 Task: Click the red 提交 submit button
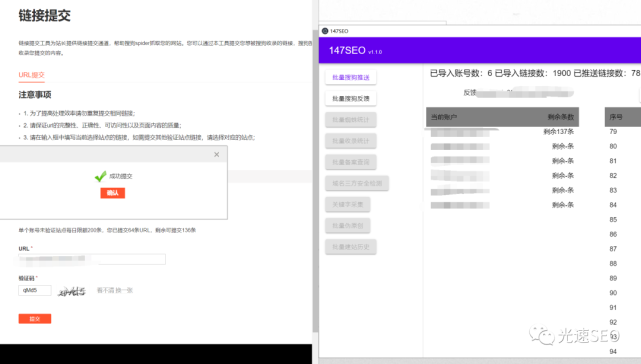point(35,319)
